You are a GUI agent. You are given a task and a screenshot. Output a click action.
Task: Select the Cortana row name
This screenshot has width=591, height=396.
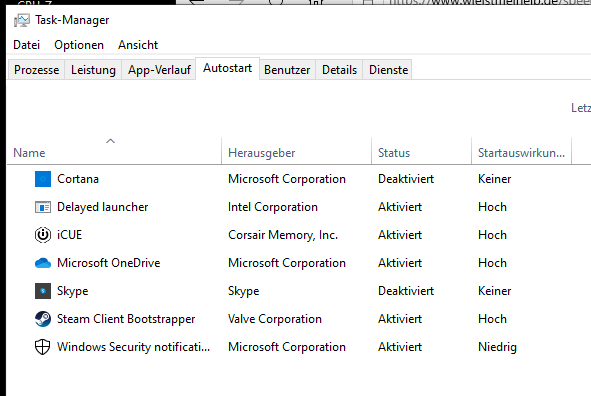pyautogui.click(x=78, y=179)
